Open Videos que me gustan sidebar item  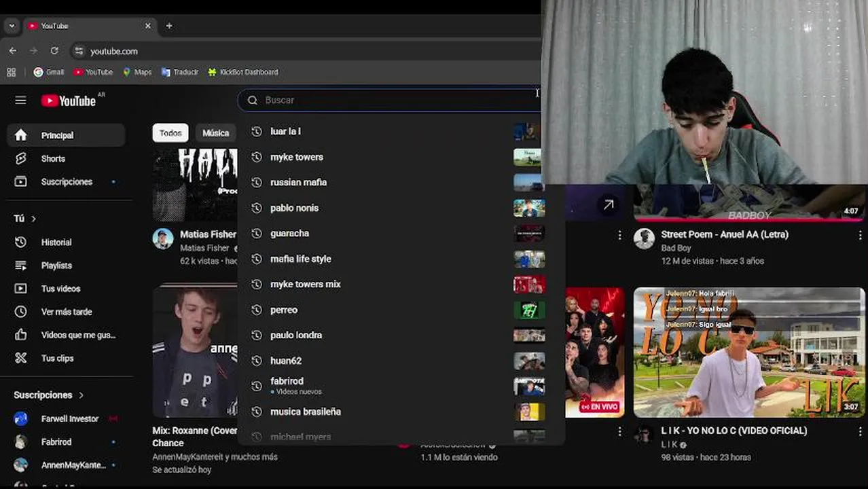click(x=66, y=334)
